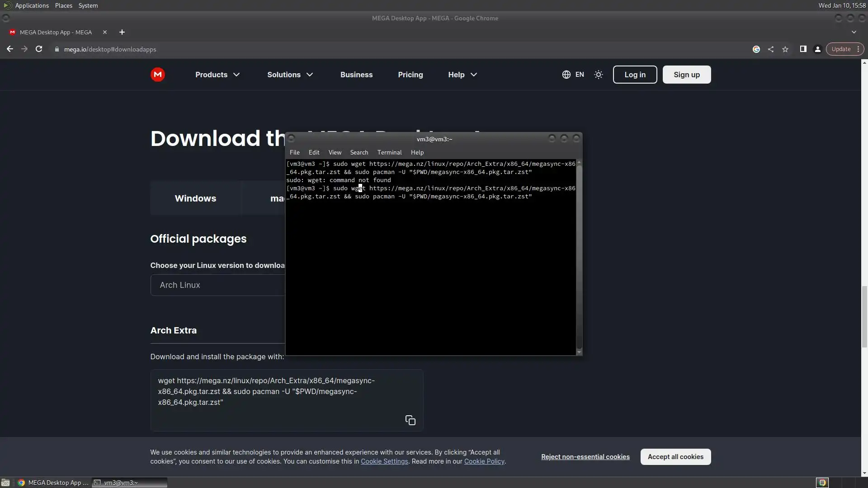Viewport: 868px width, 488px height.
Task: Open terminal Search menu
Action: (359, 152)
